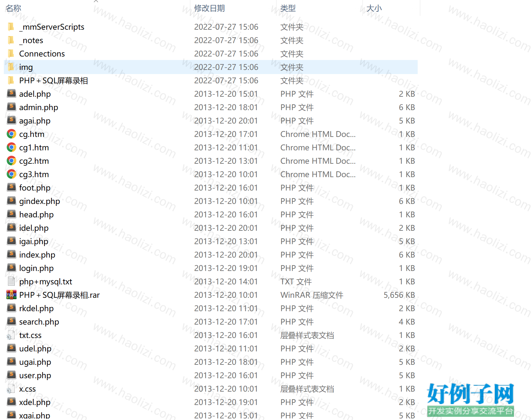Sort by the 名称 column header
This screenshot has height=420, width=532.
(13, 8)
